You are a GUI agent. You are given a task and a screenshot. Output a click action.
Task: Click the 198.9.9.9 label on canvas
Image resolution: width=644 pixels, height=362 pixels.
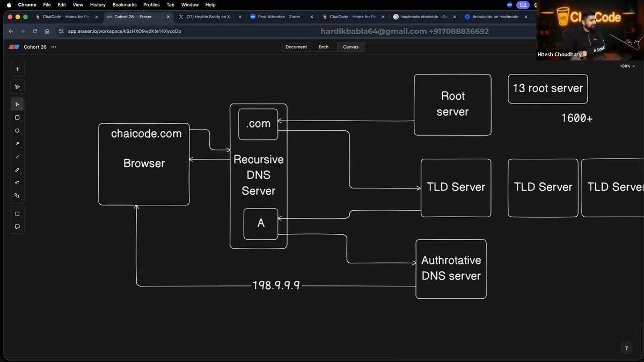tap(276, 285)
